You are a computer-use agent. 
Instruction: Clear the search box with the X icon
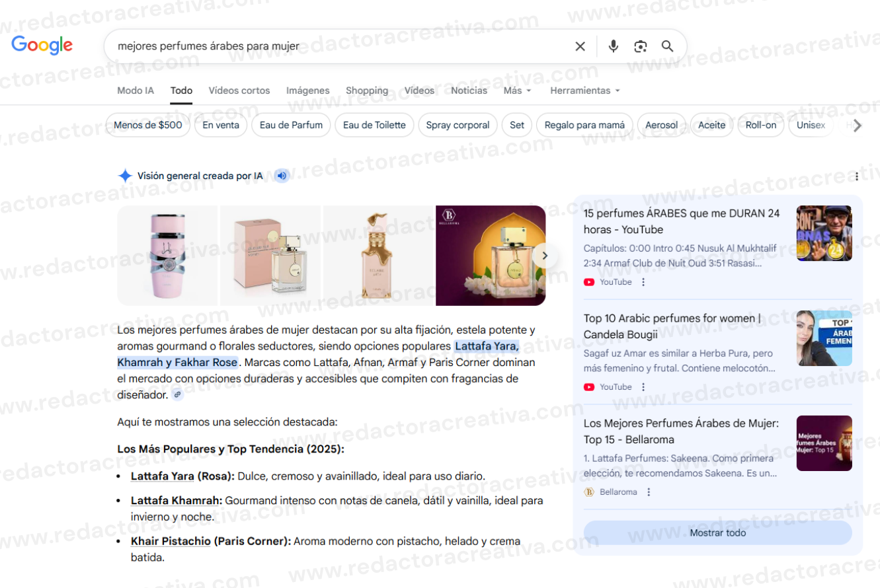tap(580, 46)
